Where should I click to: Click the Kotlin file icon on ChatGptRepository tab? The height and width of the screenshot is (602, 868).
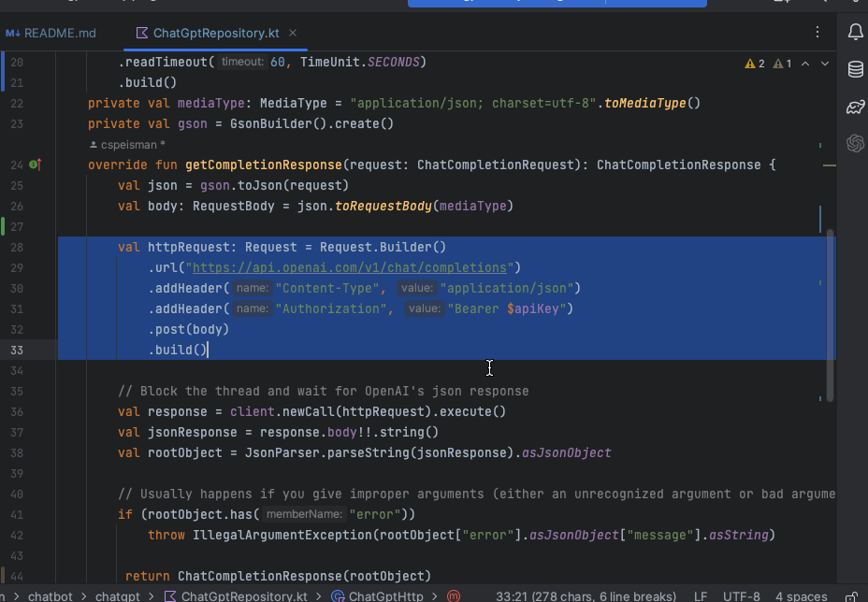coord(142,34)
